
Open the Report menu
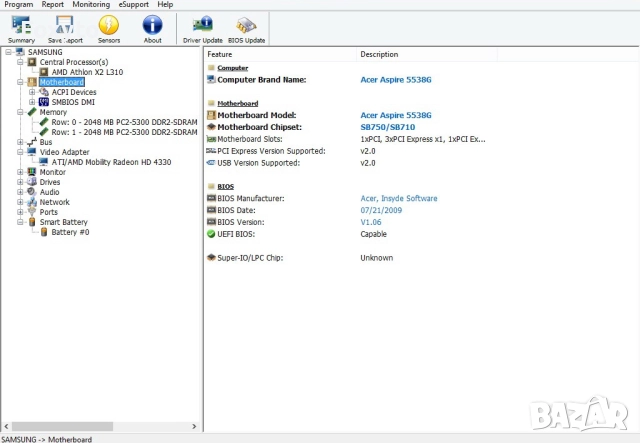pos(53,4)
